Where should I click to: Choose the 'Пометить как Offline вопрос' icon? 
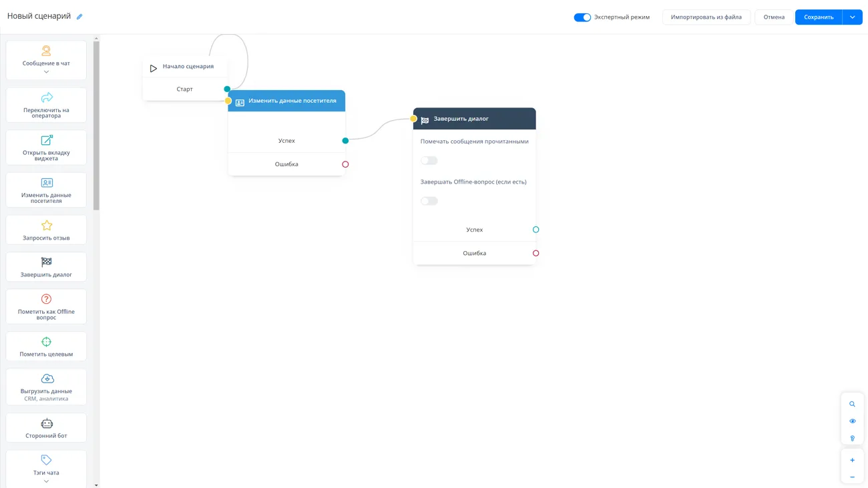(46, 299)
